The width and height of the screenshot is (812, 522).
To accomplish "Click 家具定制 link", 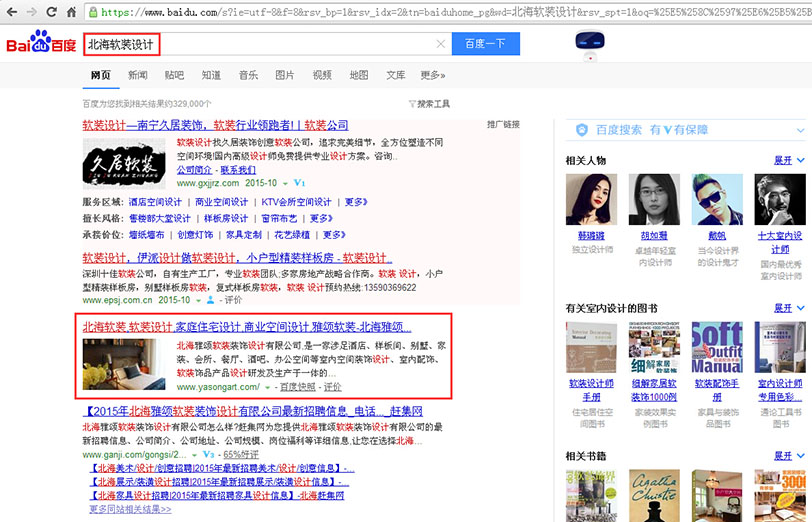I will click(244, 235).
